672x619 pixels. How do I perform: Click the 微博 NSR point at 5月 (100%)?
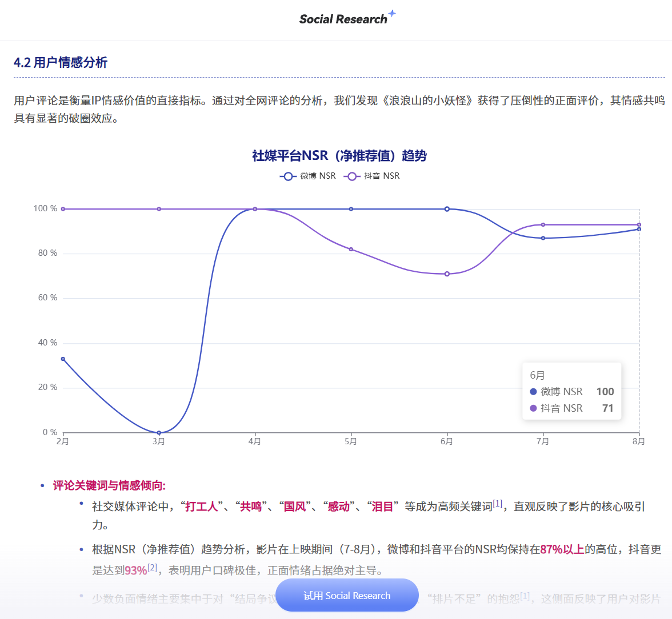pyautogui.click(x=351, y=209)
